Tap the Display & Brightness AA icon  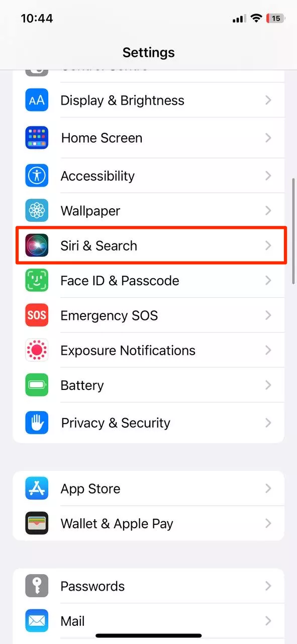coord(37,100)
